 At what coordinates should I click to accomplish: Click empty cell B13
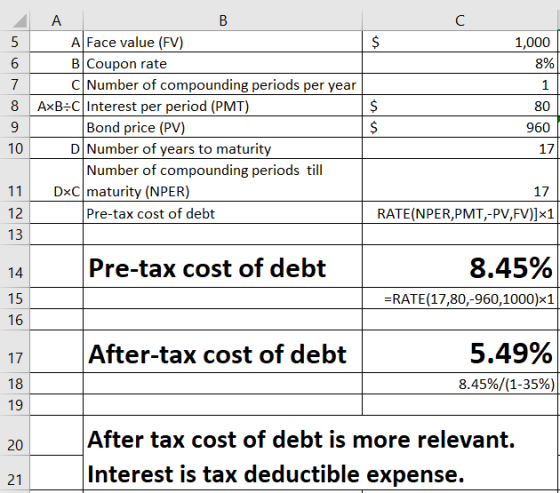pyautogui.click(x=223, y=235)
